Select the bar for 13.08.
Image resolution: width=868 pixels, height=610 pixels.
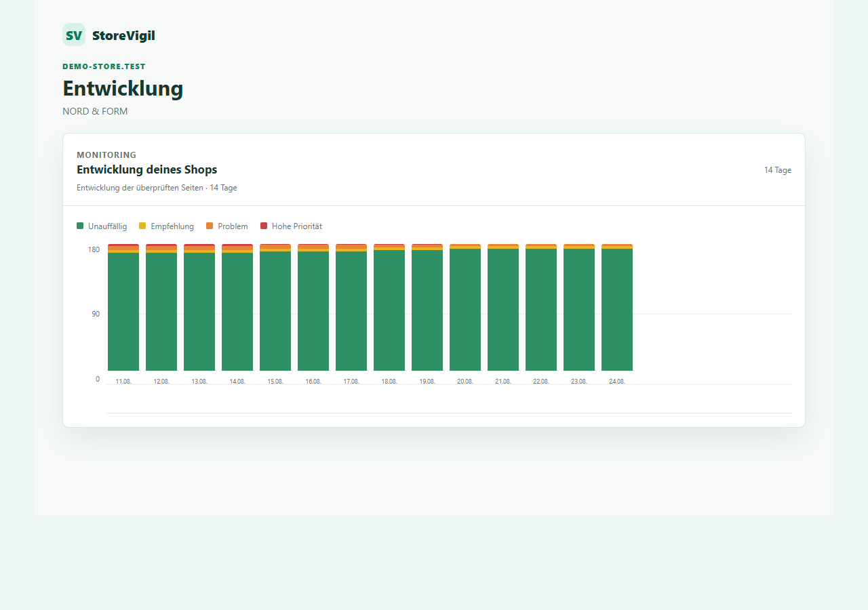point(199,307)
